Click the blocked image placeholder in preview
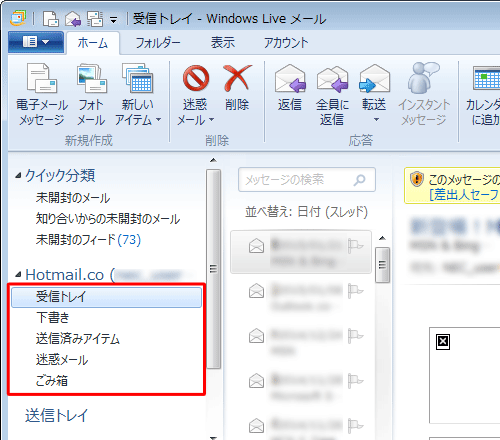The height and width of the screenshot is (440, 500). coord(443,342)
